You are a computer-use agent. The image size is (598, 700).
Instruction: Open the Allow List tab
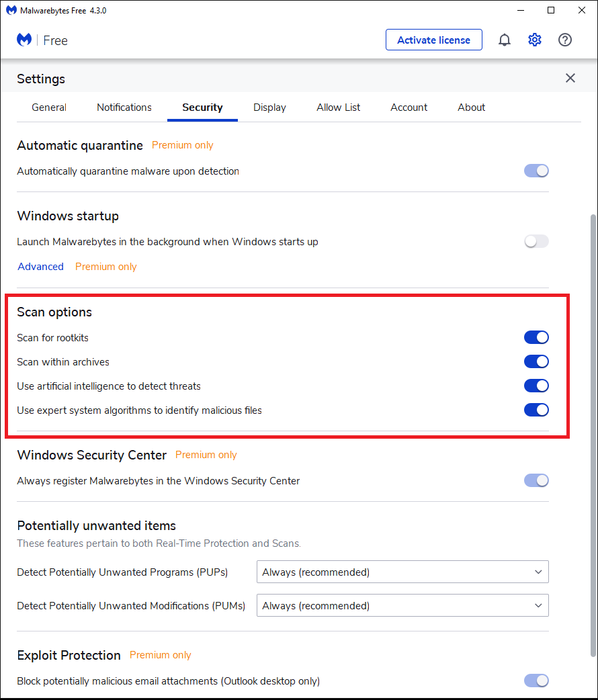pyautogui.click(x=339, y=107)
